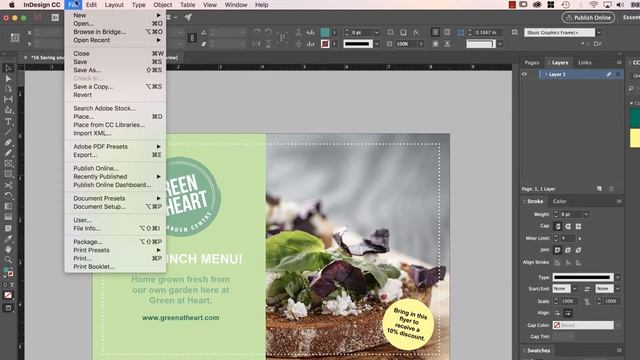The image size is (640, 360).
Task: Select the Zoom magnifier tool
Action: coord(8,259)
